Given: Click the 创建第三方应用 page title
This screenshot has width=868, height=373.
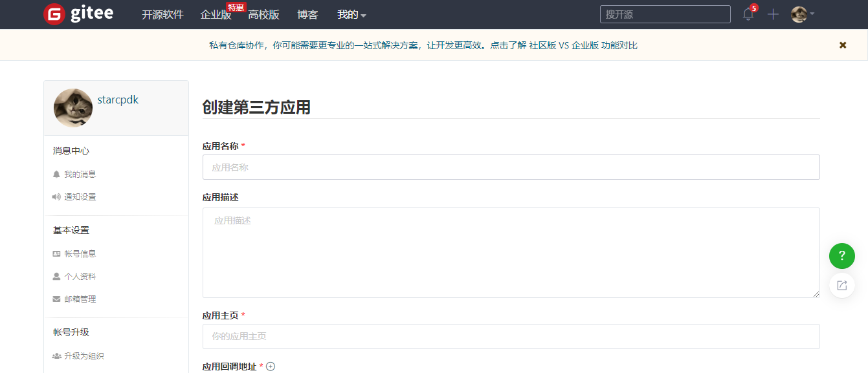Looking at the screenshot, I should (256, 107).
